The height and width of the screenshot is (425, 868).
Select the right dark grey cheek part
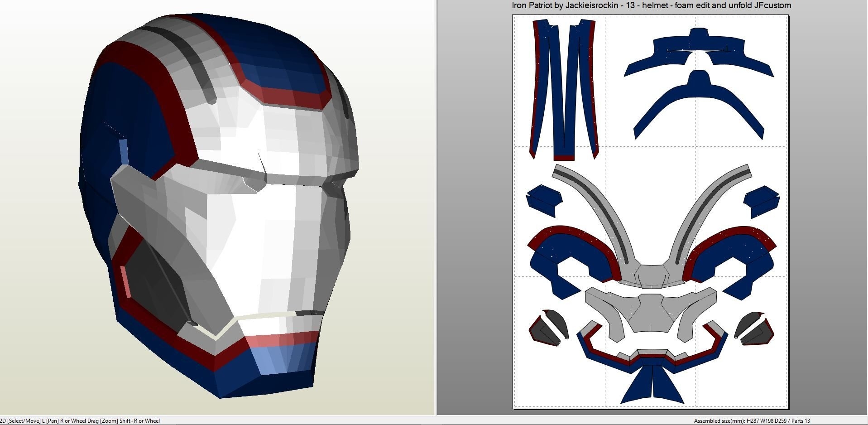(x=754, y=330)
